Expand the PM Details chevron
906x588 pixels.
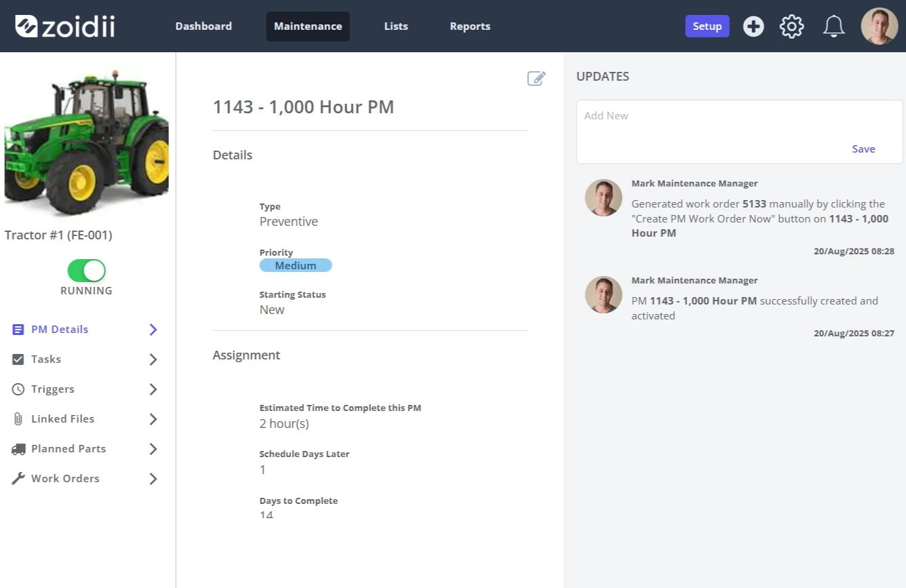[153, 330]
